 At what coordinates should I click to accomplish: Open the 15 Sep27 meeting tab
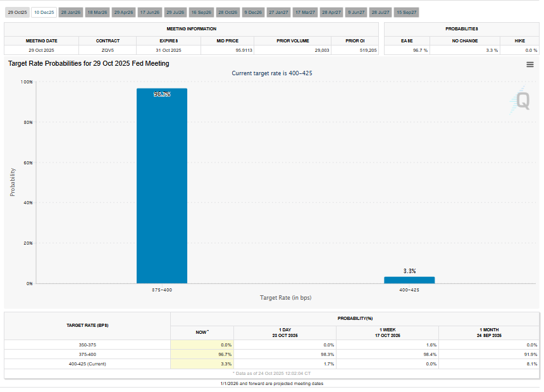point(406,12)
